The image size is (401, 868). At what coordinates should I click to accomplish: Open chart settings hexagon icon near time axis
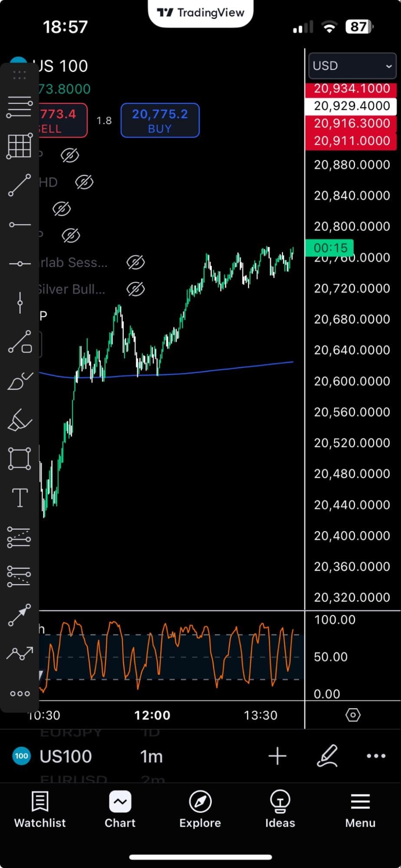(x=353, y=715)
